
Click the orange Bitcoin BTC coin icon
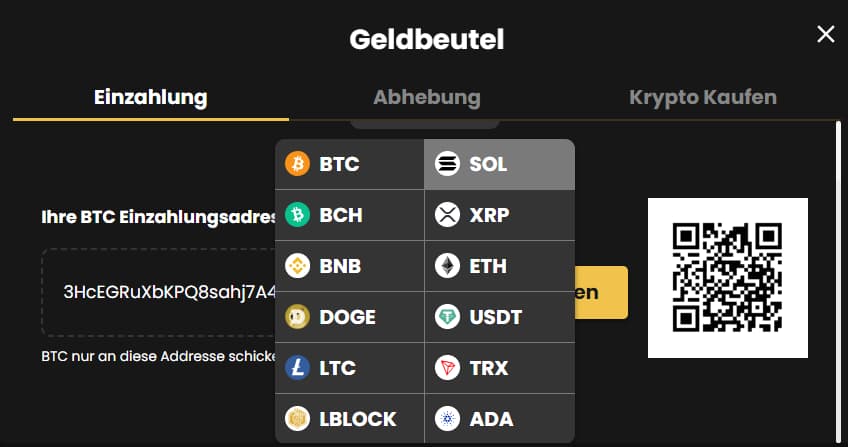(297, 164)
